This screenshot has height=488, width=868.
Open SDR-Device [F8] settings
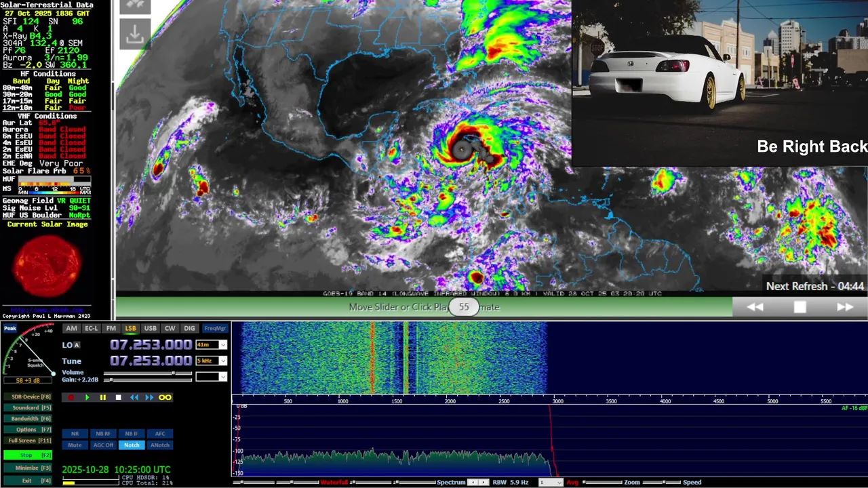coord(27,397)
